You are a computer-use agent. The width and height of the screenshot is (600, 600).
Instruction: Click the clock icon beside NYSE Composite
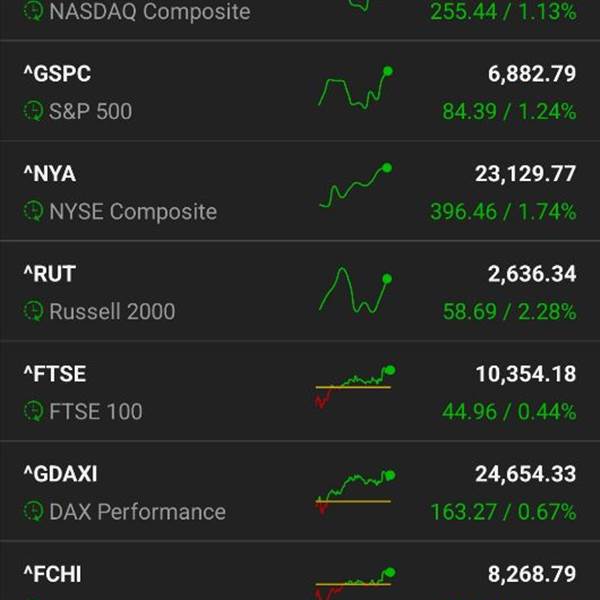pyautogui.click(x=33, y=211)
